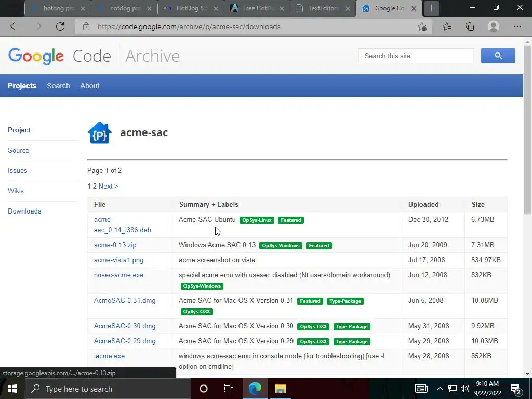The width and height of the screenshot is (532, 399).
Task: Click the acme-sac project house icon
Action: (x=99, y=132)
